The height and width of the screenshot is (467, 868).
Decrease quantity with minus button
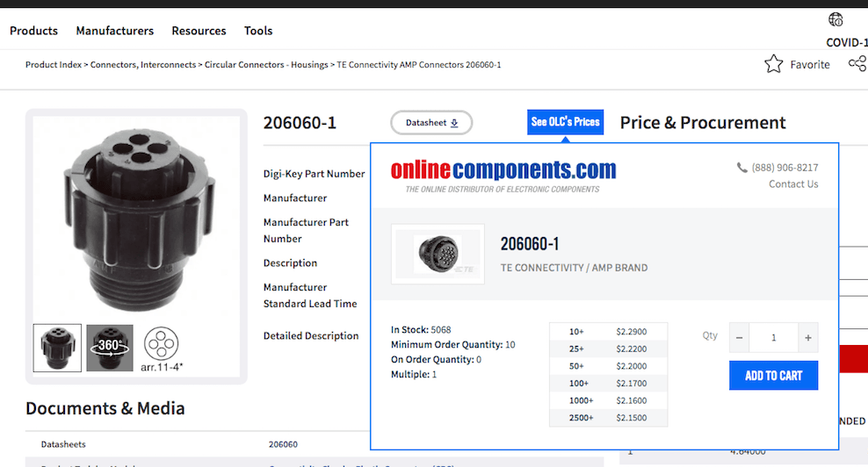tap(739, 338)
